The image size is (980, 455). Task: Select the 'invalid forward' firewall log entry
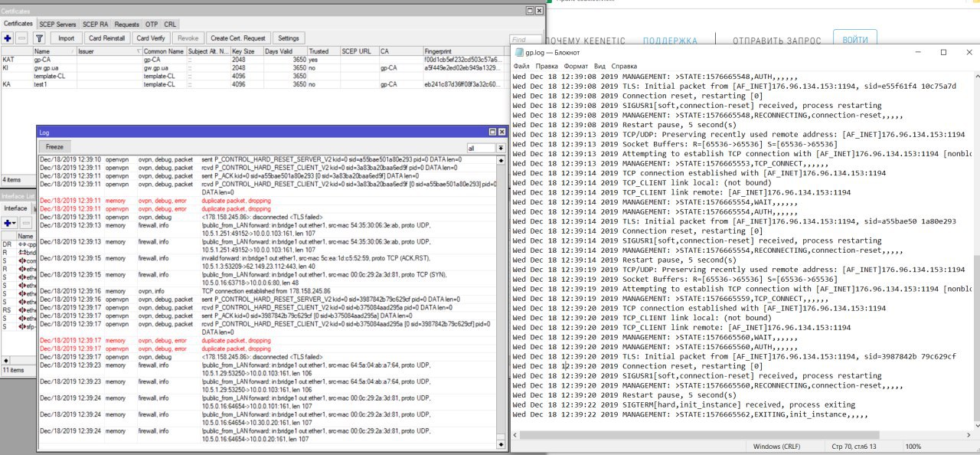point(268,262)
